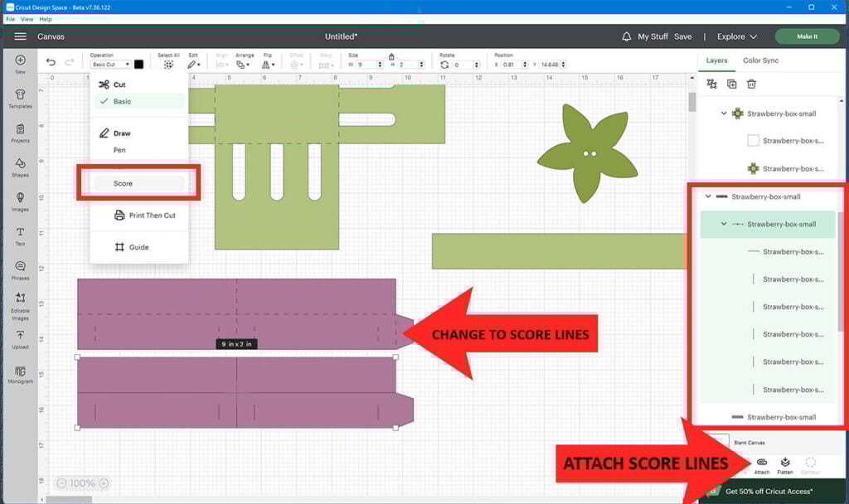849x504 pixels.
Task: Duplicate layer using the duplicate icon
Action: [x=731, y=84]
